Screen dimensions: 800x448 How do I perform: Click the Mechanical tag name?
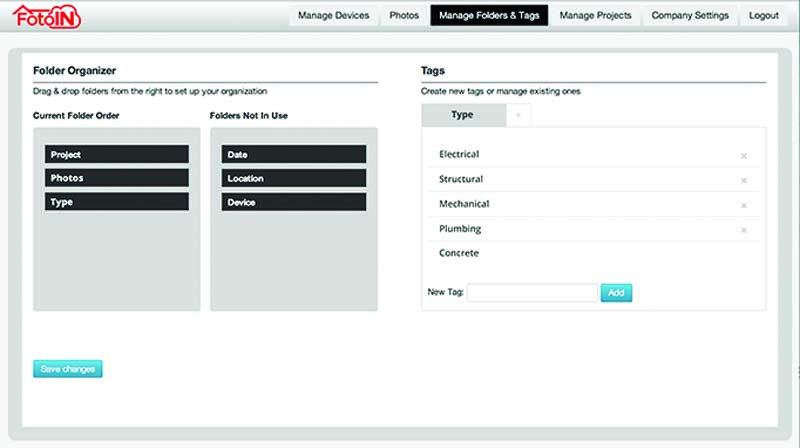click(x=464, y=204)
